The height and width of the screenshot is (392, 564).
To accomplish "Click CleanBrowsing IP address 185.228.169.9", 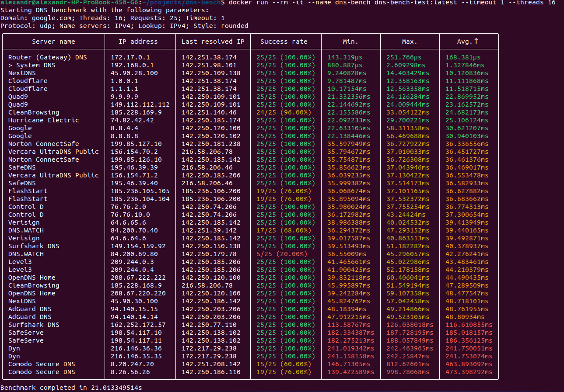I will 136,112.
